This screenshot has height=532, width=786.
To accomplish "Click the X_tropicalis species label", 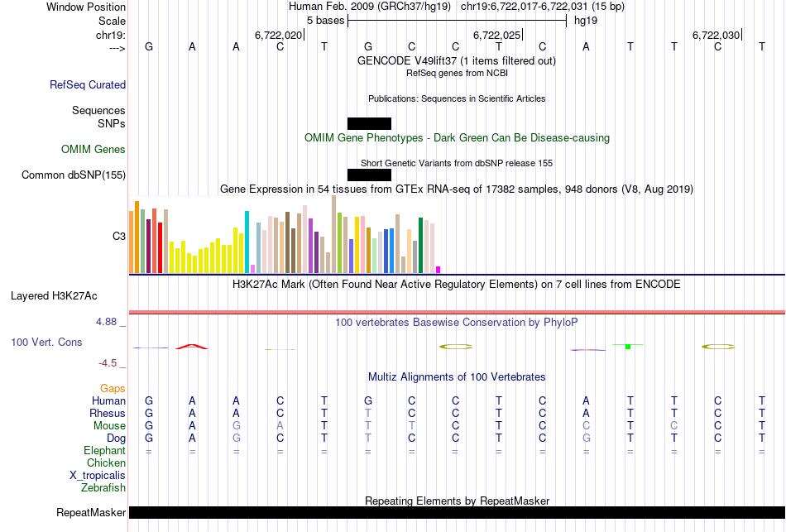I will click(x=98, y=476).
